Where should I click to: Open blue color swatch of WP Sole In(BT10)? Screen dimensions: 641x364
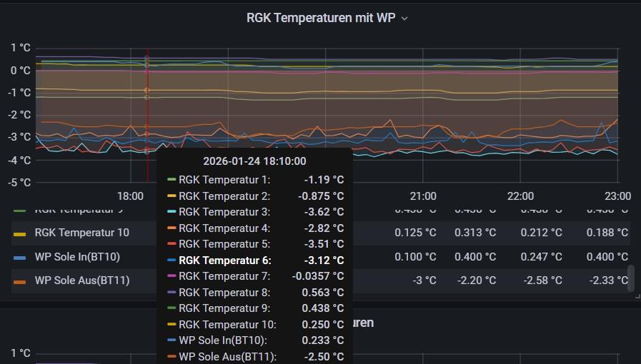click(20, 257)
